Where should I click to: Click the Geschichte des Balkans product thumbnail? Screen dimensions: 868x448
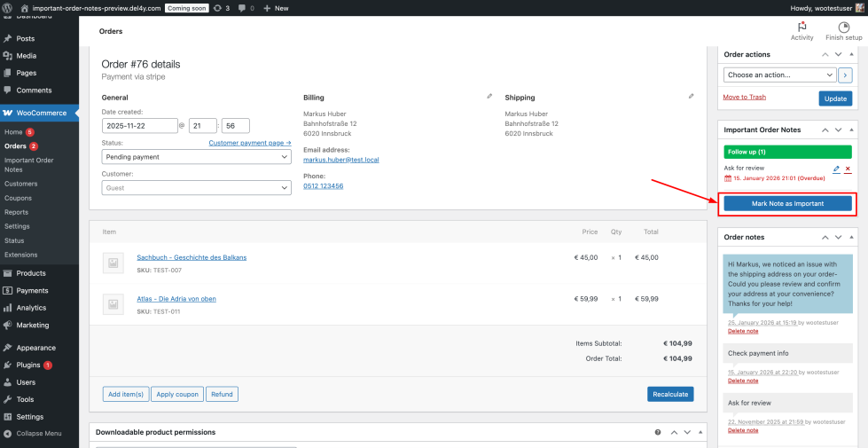click(113, 262)
